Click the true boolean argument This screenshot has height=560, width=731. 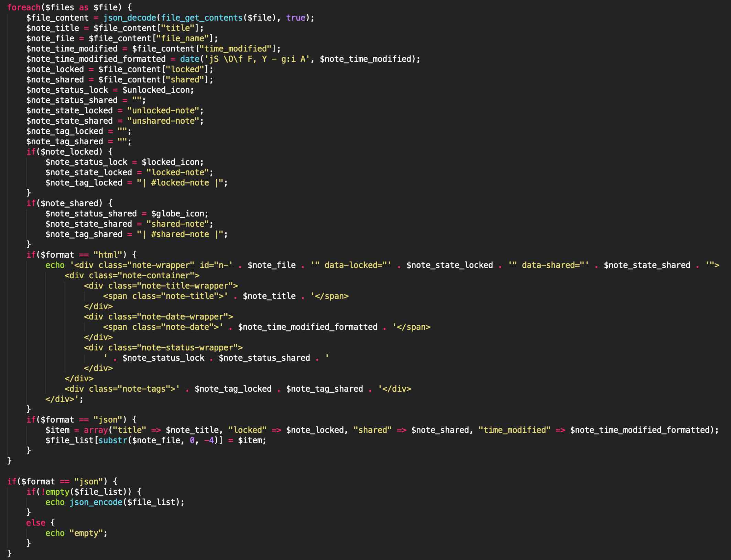coord(295,18)
